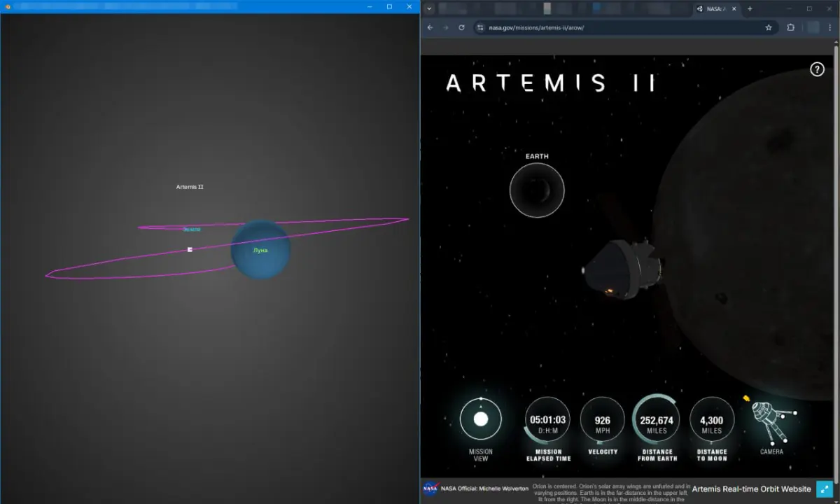
Task: Open Chrome extensions puzzle icon
Action: 791,27
